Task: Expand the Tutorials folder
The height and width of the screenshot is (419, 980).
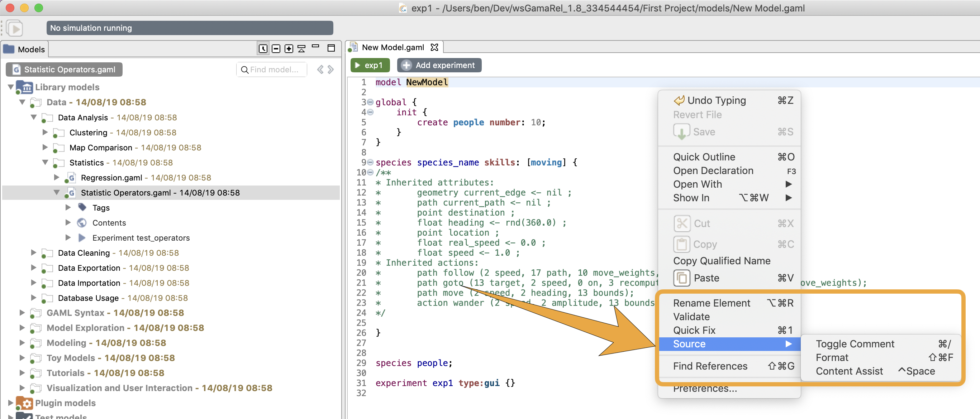Action: [x=22, y=373]
